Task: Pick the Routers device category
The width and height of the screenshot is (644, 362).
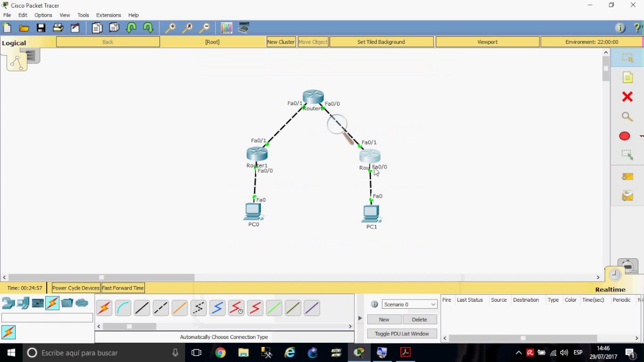Action: [9, 303]
